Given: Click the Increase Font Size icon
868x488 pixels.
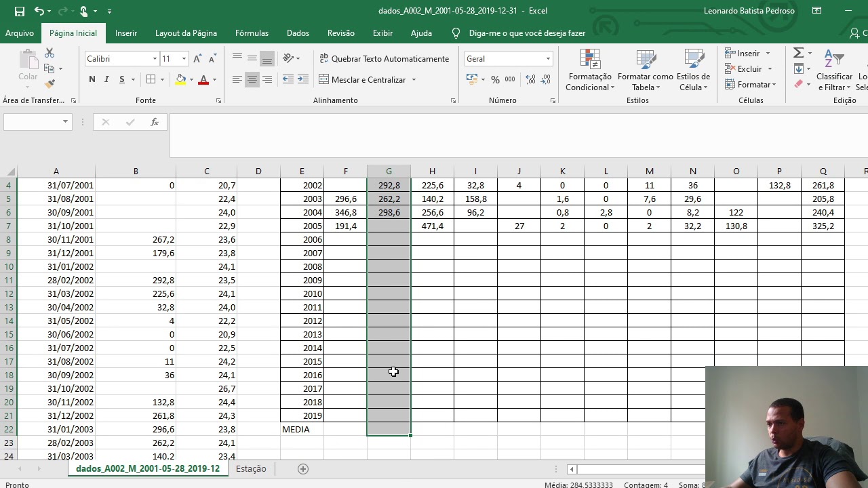Looking at the screenshot, I should pos(197,59).
